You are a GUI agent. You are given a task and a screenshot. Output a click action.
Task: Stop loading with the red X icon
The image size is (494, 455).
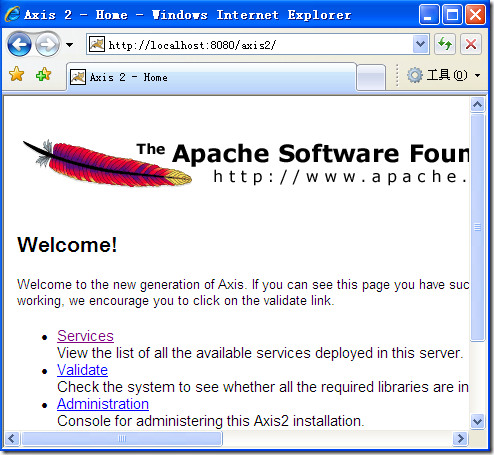[471, 44]
